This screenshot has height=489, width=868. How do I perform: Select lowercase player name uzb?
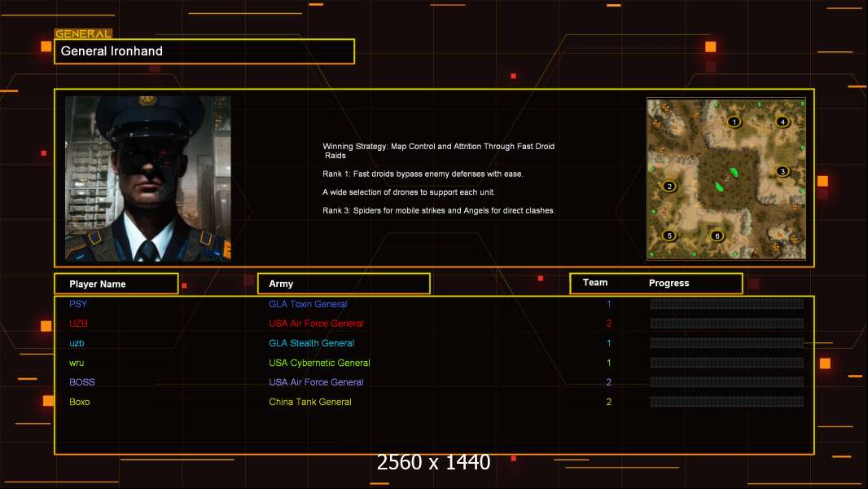[x=77, y=343]
